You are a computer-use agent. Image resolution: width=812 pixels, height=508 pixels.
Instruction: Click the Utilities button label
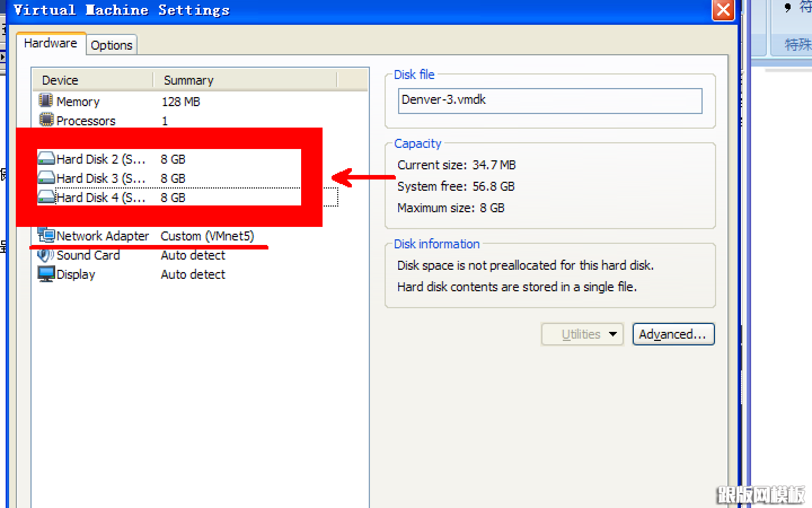581,334
